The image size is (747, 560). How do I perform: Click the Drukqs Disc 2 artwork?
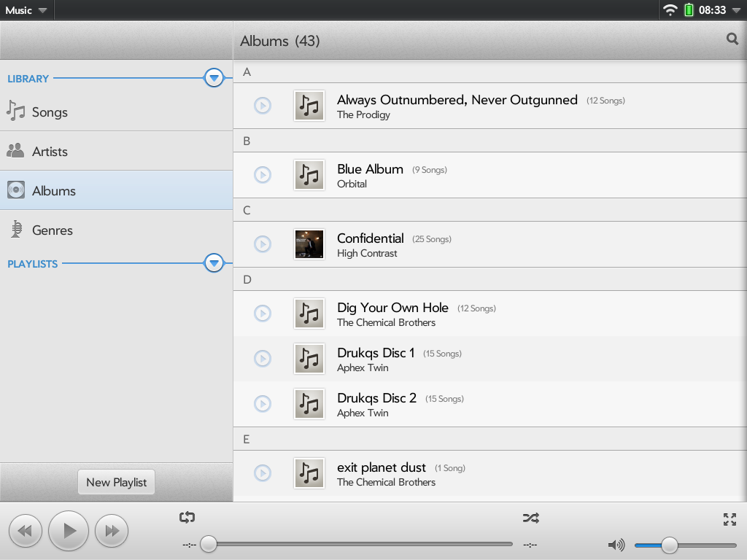click(x=309, y=404)
